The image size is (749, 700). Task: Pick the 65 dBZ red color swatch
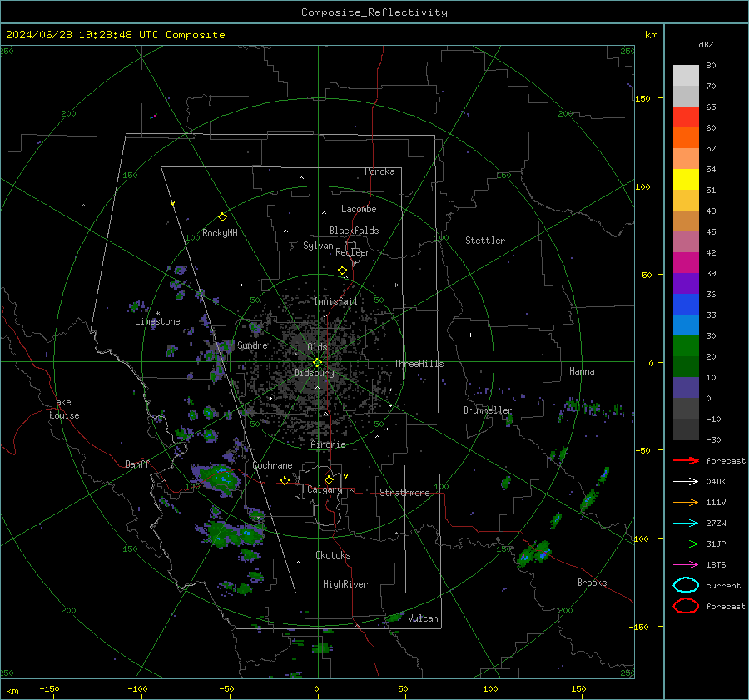click(686, 117)
